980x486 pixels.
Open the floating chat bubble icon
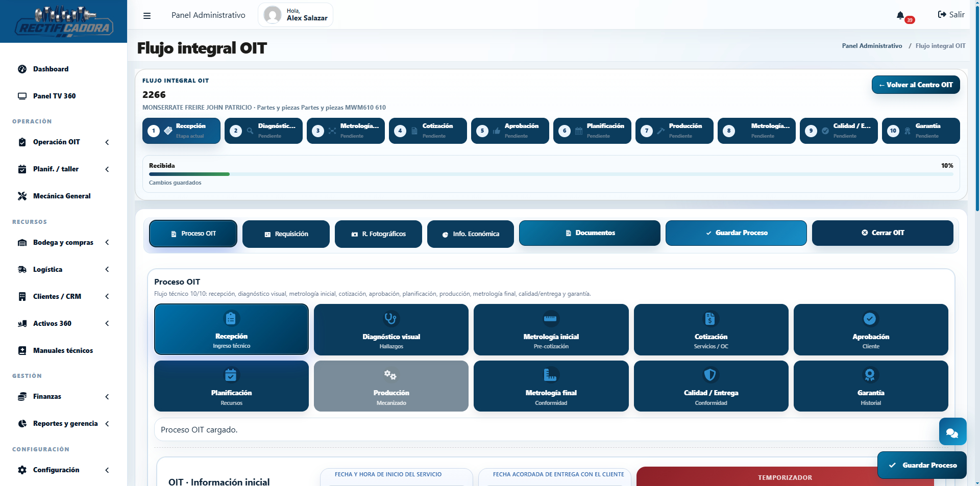coord(952,431)
